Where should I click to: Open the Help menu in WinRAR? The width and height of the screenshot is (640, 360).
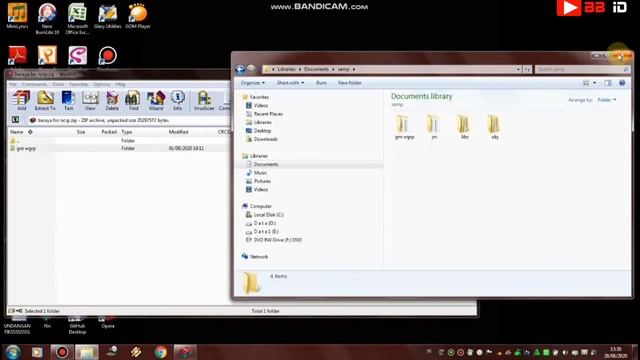(x=120, y=84)
